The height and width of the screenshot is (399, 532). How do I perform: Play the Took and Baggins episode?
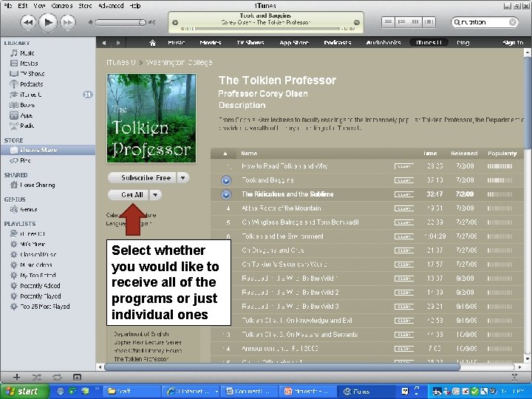[x=226, y=180]
